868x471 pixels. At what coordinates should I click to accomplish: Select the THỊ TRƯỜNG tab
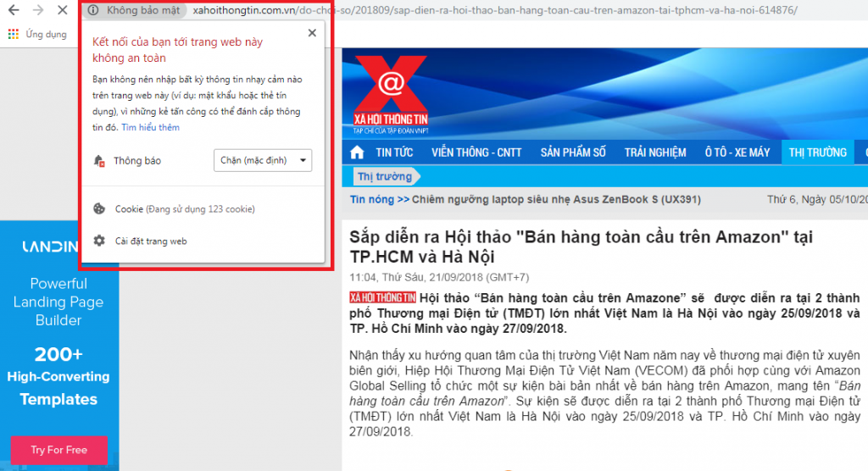(818, 152)
